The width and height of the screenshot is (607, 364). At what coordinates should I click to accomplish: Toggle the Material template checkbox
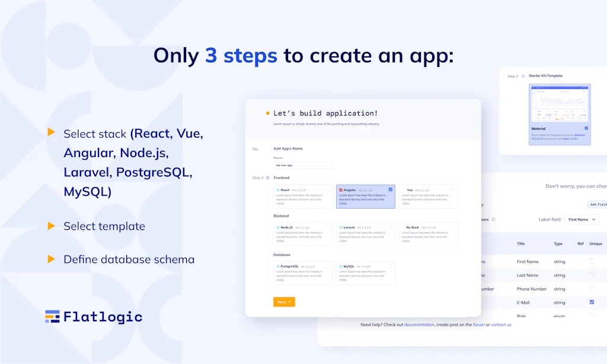pyautogui.click(x=587, y=128)
